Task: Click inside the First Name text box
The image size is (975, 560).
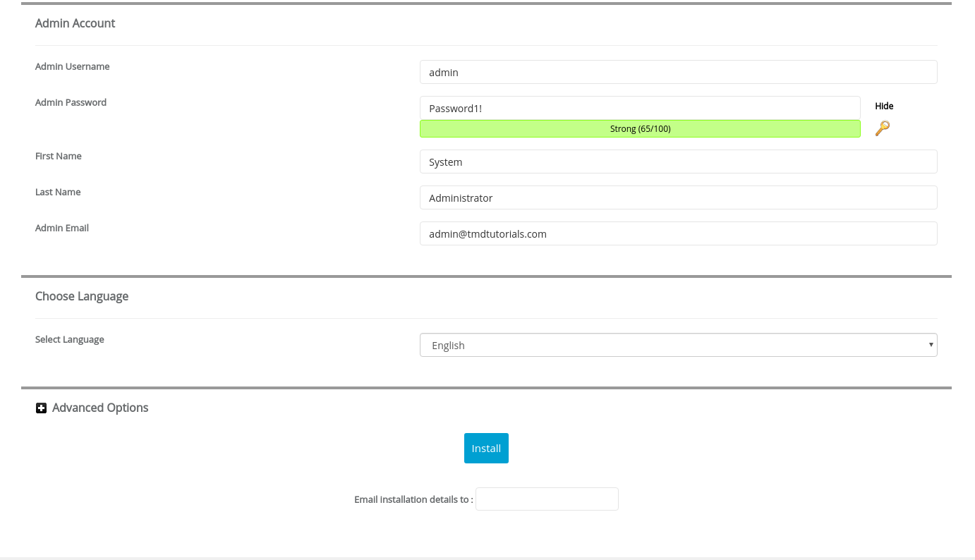Action: point(678,162)
